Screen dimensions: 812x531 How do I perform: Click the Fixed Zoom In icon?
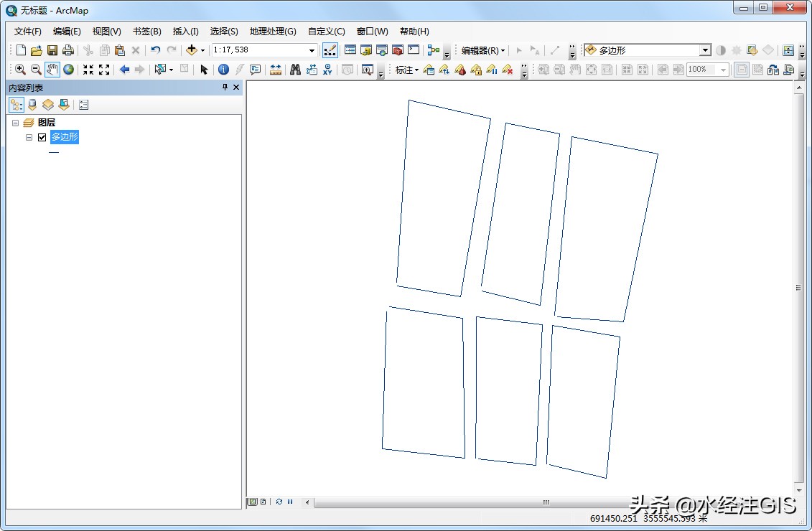[x=88, y=70]
